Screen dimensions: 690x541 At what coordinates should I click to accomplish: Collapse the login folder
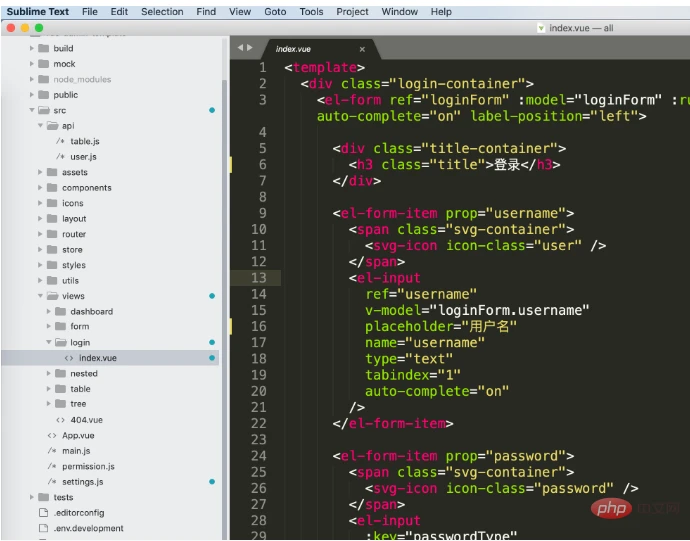click(48, 342)
